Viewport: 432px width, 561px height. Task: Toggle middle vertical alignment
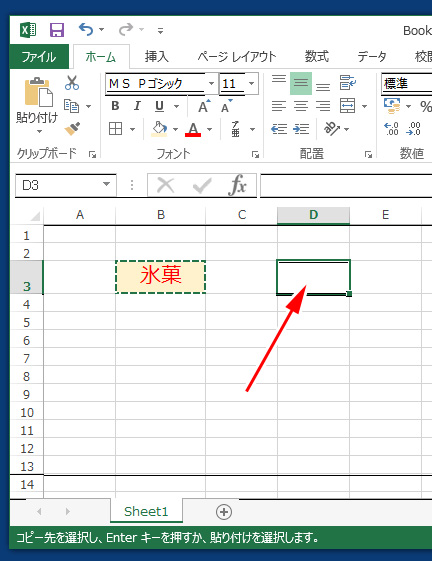(x=301, y=83)
